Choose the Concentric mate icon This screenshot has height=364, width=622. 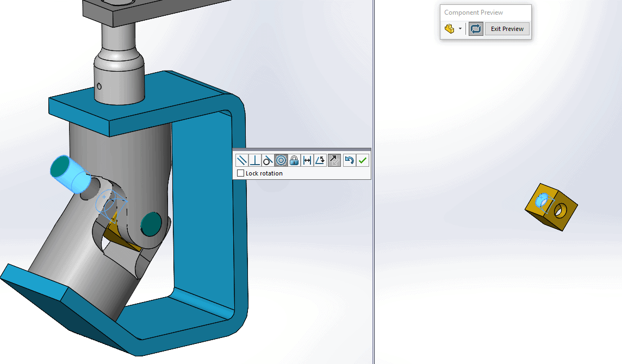[x=281, y=160]
